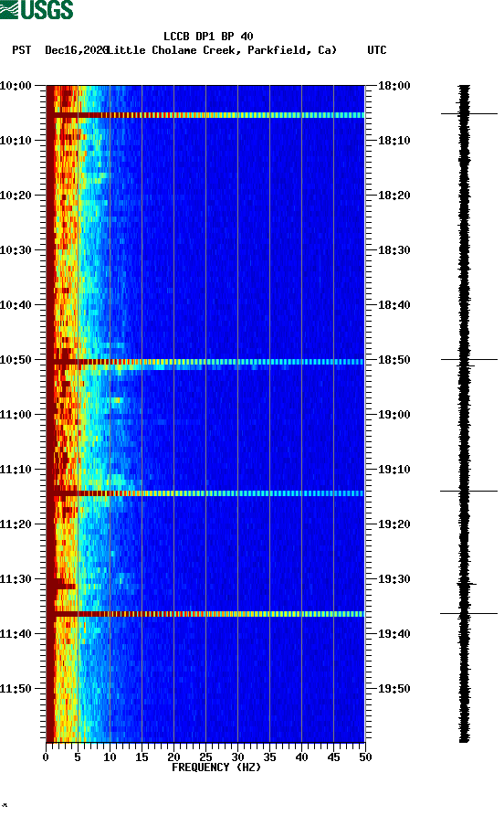Click the 18:30 UTC time label
The height and width of the screenshot is (815, 504).
(x=394, y=250)
